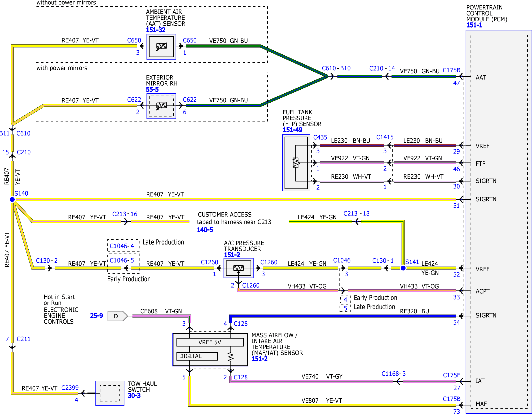This screenshot has width=532, height=414.
Task: Select connector label C2399
Action: 70,388
